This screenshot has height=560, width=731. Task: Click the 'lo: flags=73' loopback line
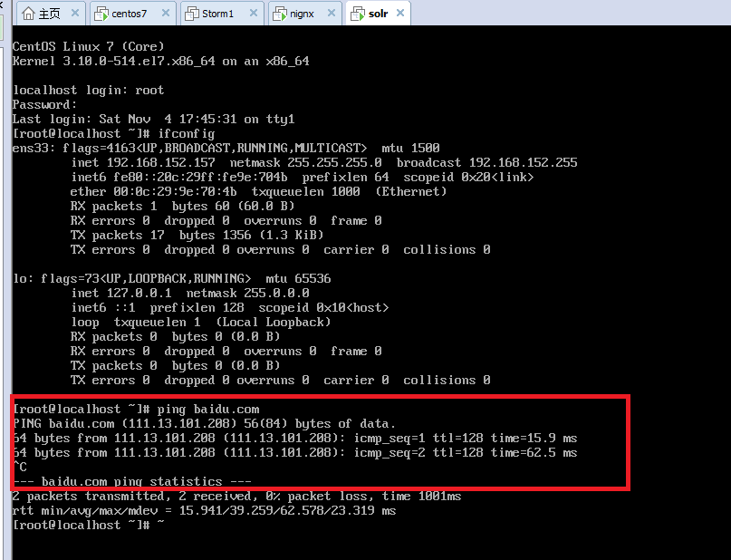pos(172,279)
